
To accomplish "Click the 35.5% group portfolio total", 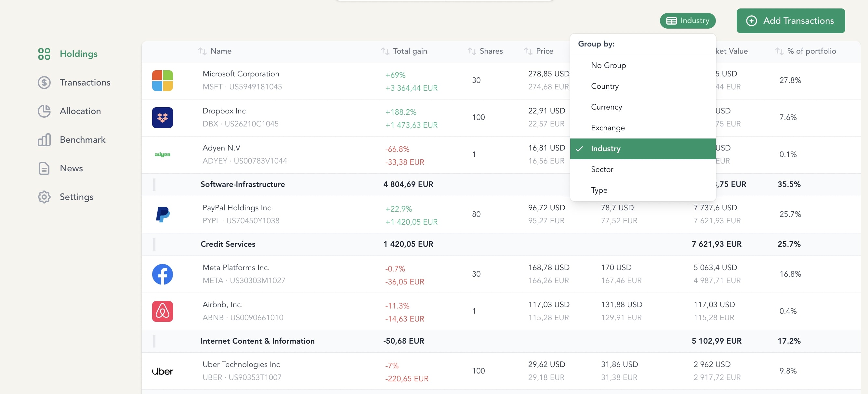I will click(789, 185).
